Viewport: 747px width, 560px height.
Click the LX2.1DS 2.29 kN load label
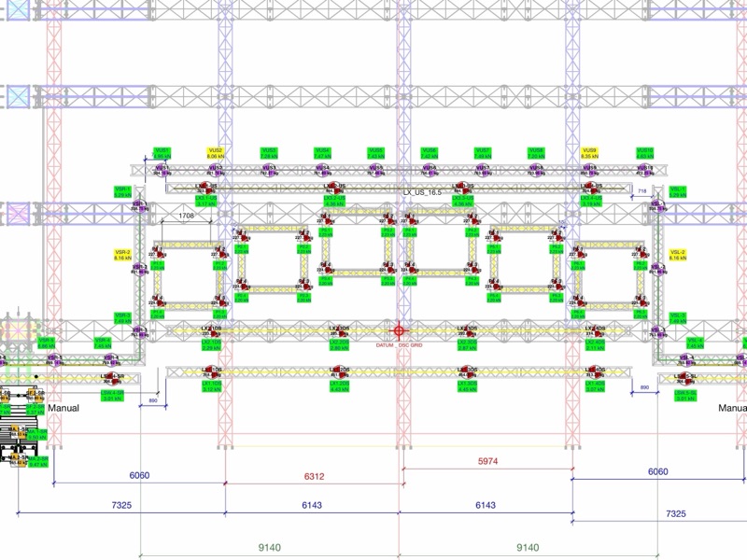(x=211, y=345)
